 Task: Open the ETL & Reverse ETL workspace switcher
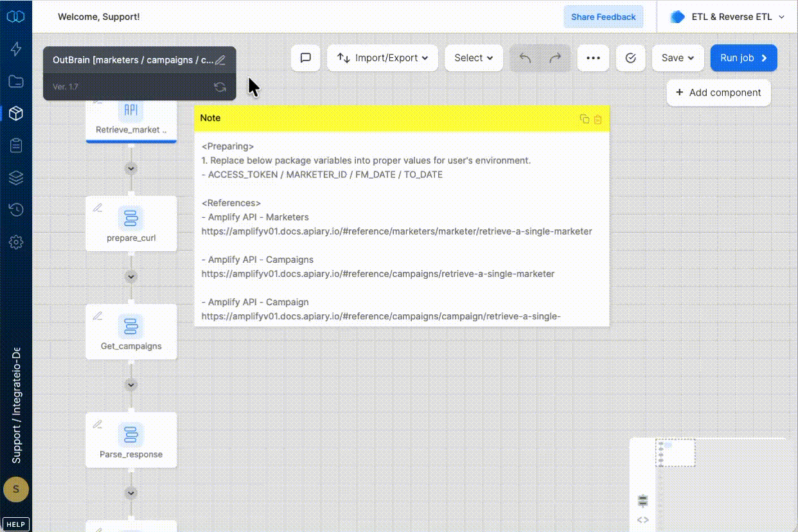point(726,17)
